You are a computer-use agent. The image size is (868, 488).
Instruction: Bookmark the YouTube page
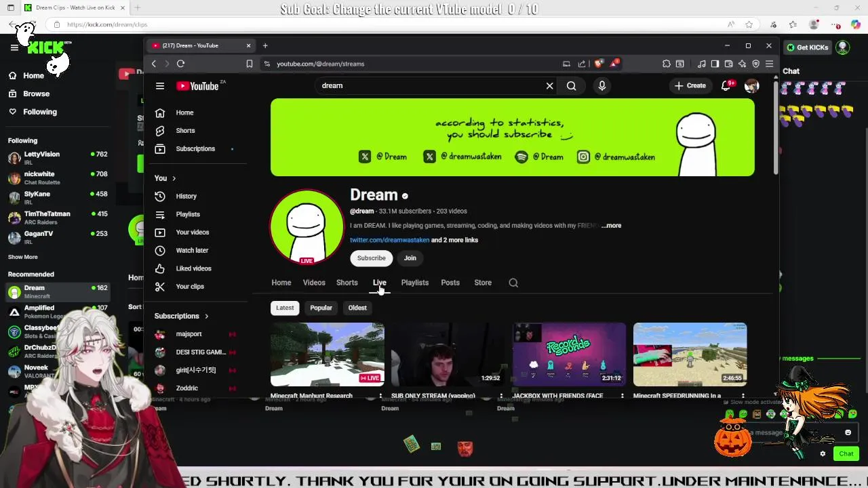pyautogui.click(x=250, y=64)
